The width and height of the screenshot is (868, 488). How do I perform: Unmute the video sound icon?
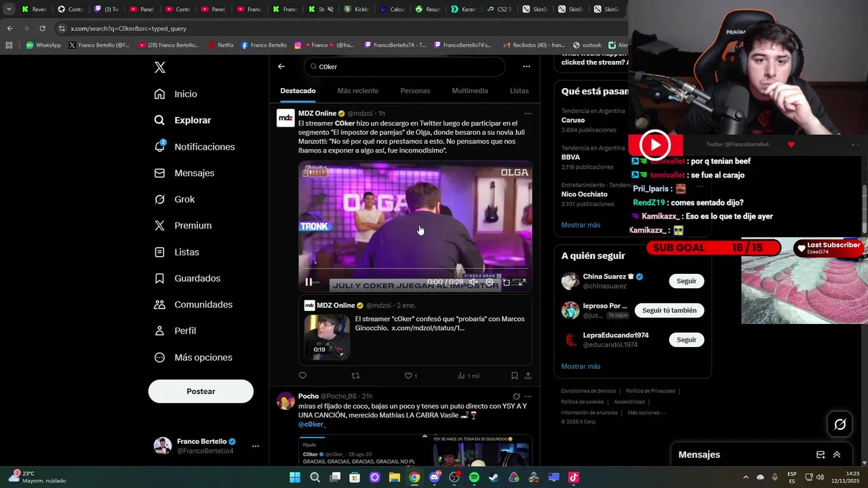pyautogui.click(x=473, y=282)
